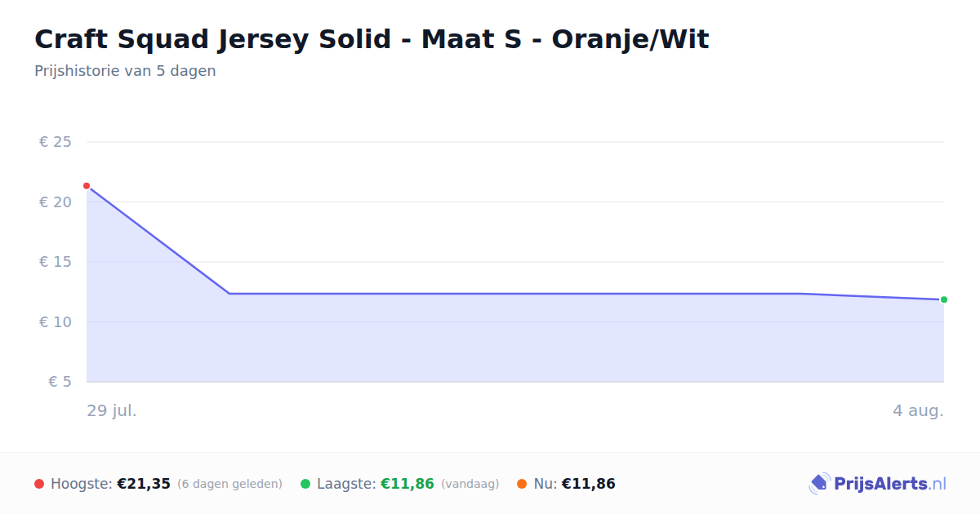The width and height of the screenshot is (980, 514).
Task: Click the € 15 y-axis label
Action: pyautogui.click(x=55, y=262)
